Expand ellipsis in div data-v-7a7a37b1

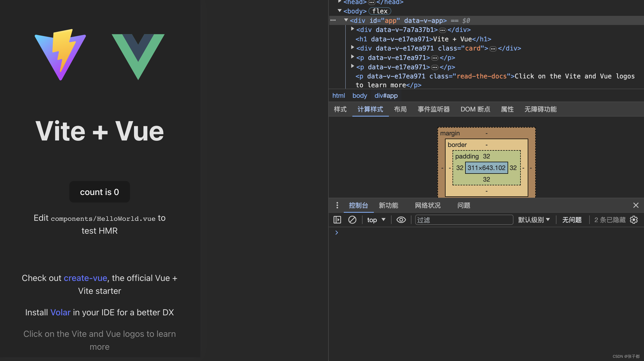click(443, 30)
